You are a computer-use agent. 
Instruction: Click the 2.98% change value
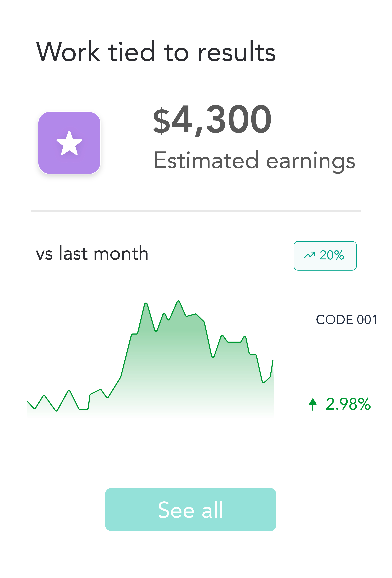[x=348, y=404]
